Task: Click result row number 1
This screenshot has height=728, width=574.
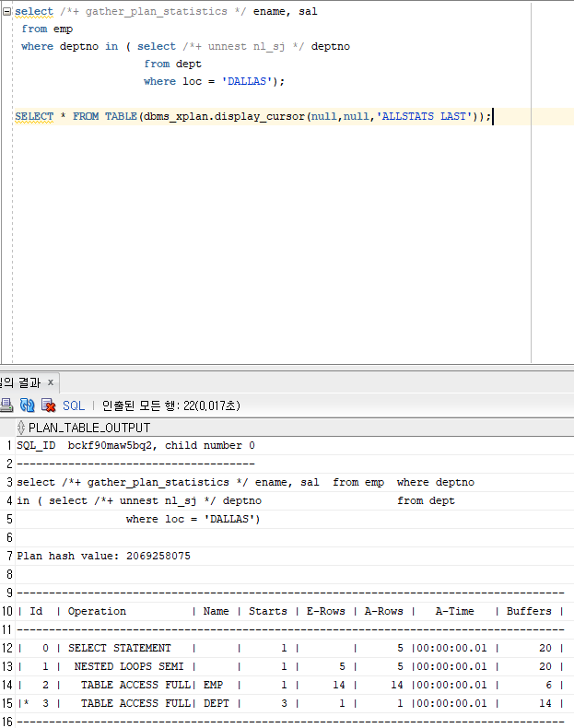Action: tap(9, 445)
